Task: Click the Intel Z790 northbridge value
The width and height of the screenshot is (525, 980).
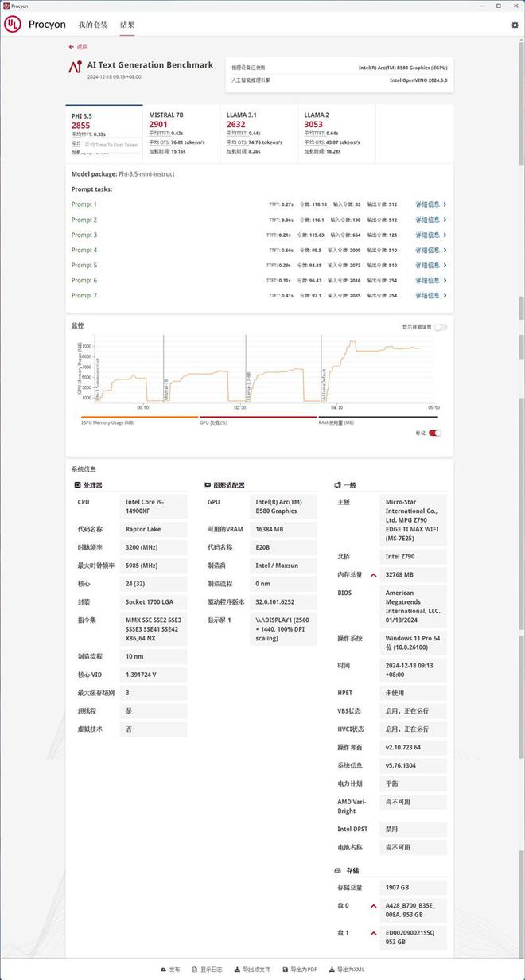Action: 414,556
